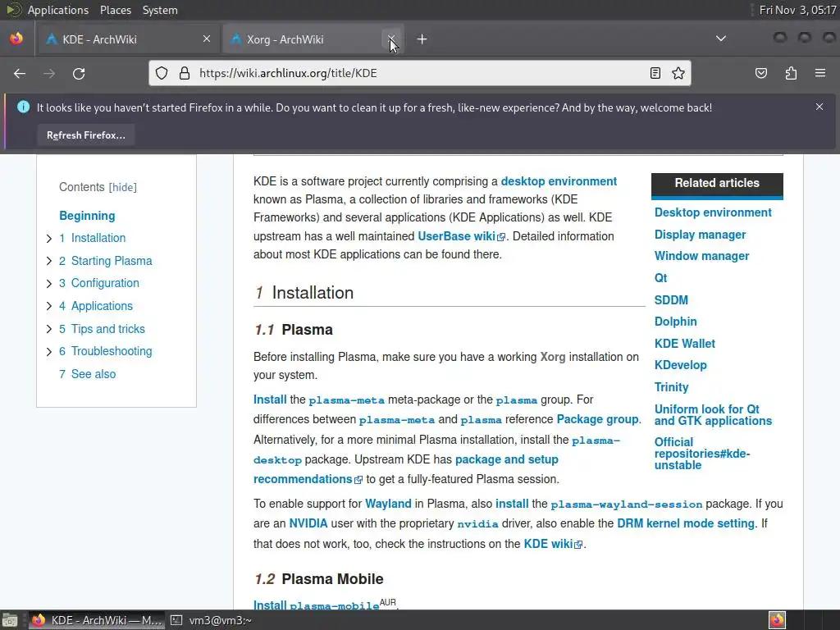Screen dimensions: 840x630
Task: Expand the Applications contents section
Action: (48, 306)
